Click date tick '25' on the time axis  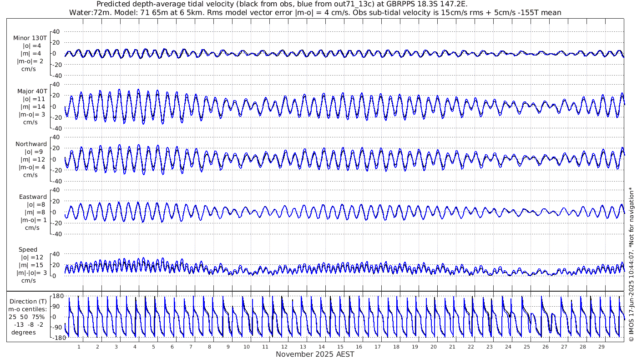point(526,347)
